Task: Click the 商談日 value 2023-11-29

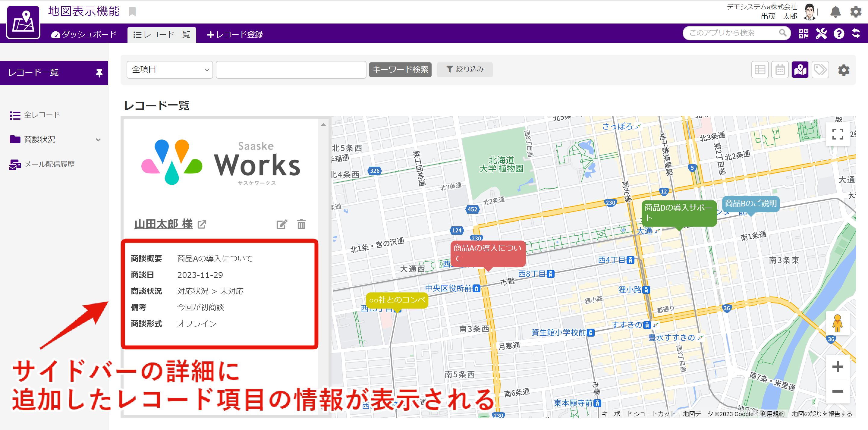Action: 200,275
